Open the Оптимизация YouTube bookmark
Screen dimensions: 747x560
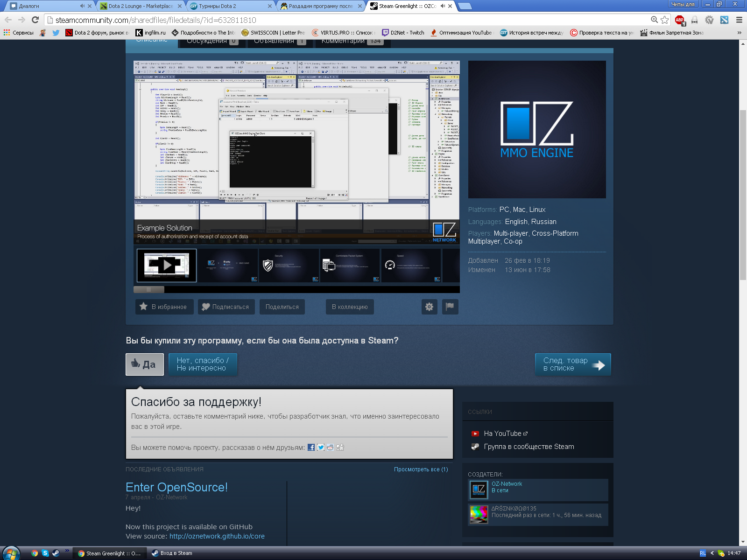click(461, 33)
